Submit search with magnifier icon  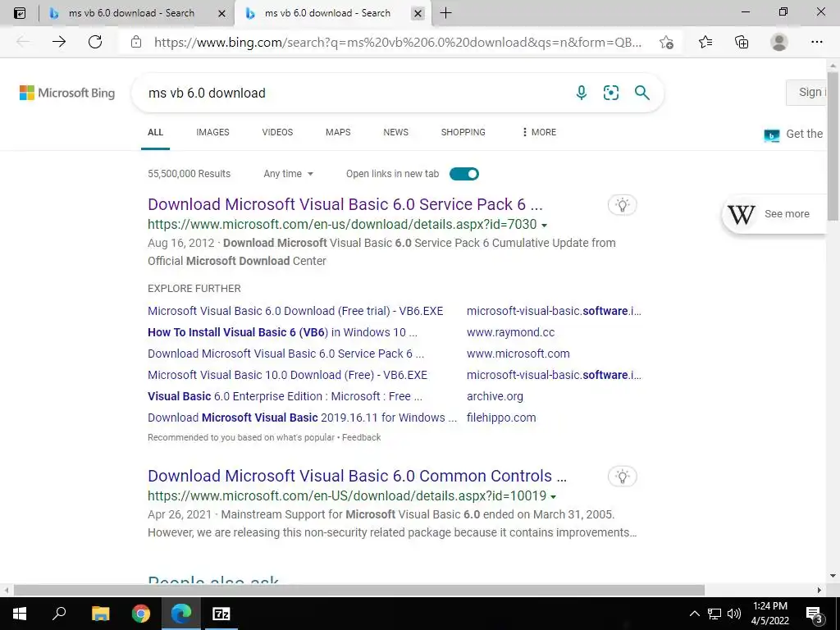pyautogui.click(x=641, y=93)
